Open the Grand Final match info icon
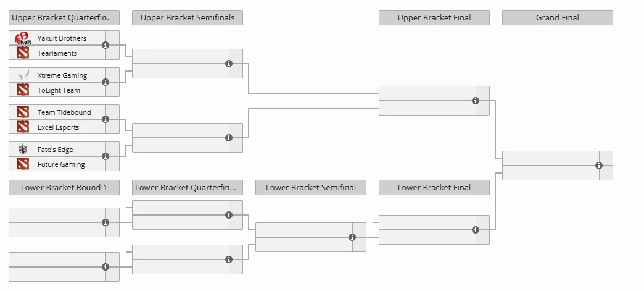This screenshot has height=291, width=644. click(x=599, y=166)
